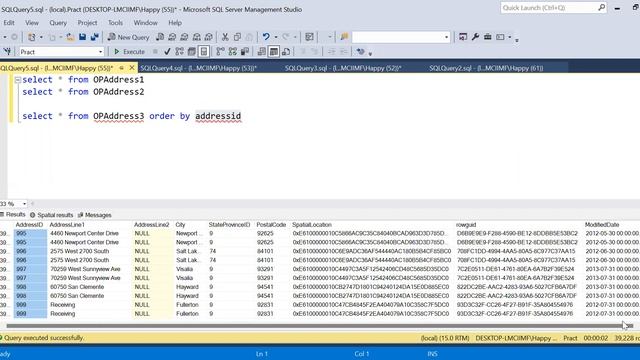The height and width of the screenshot is (360, 640).
Task: Click the Execute button
Action: 129,51
